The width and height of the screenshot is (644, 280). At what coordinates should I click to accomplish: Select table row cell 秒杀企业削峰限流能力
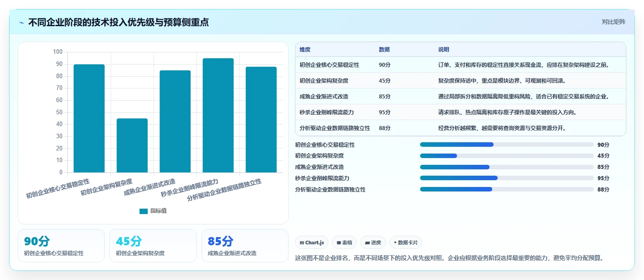pos(327,112)
